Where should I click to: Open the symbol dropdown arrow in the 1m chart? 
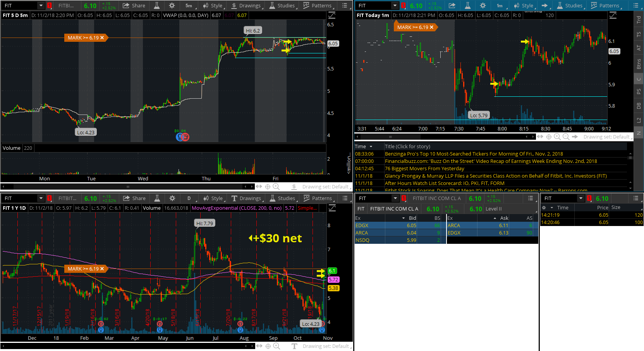395,5
